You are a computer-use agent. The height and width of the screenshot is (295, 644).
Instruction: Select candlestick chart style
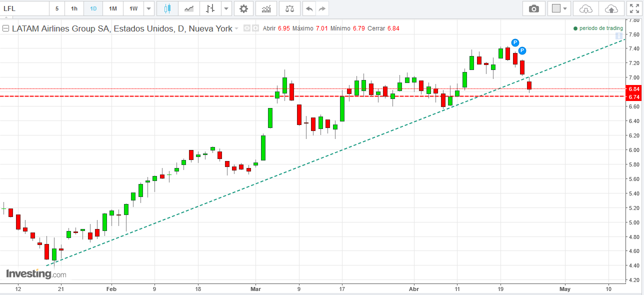click(167, 8)
